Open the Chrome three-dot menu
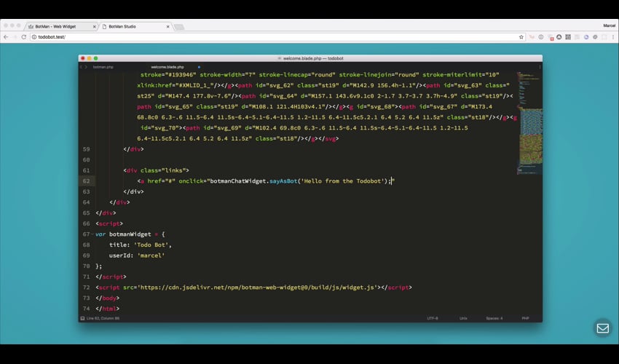 [x=613, y=36]
